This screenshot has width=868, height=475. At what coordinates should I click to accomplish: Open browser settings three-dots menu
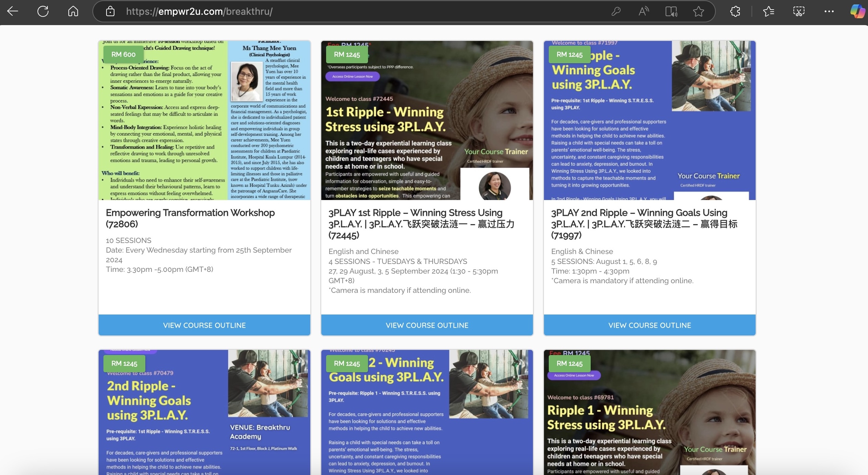coord(829,11)
